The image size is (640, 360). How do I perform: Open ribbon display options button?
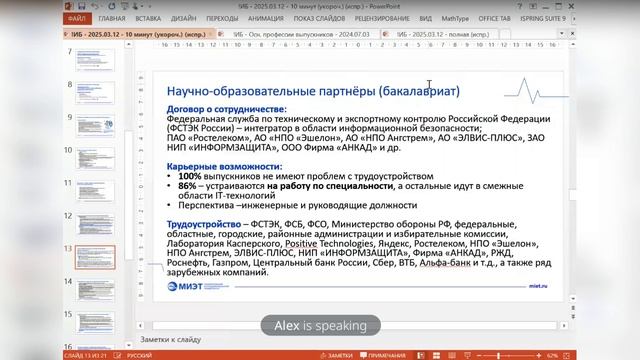click(x=533, y=6)
